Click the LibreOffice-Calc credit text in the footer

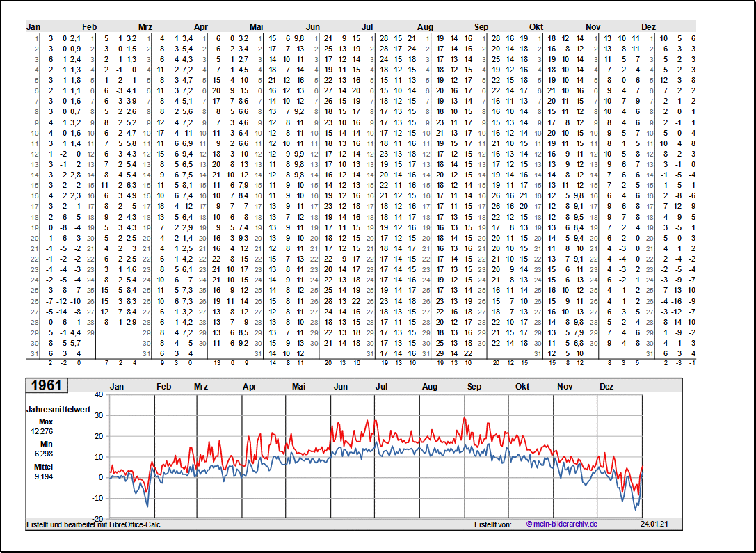click(93, 524)
